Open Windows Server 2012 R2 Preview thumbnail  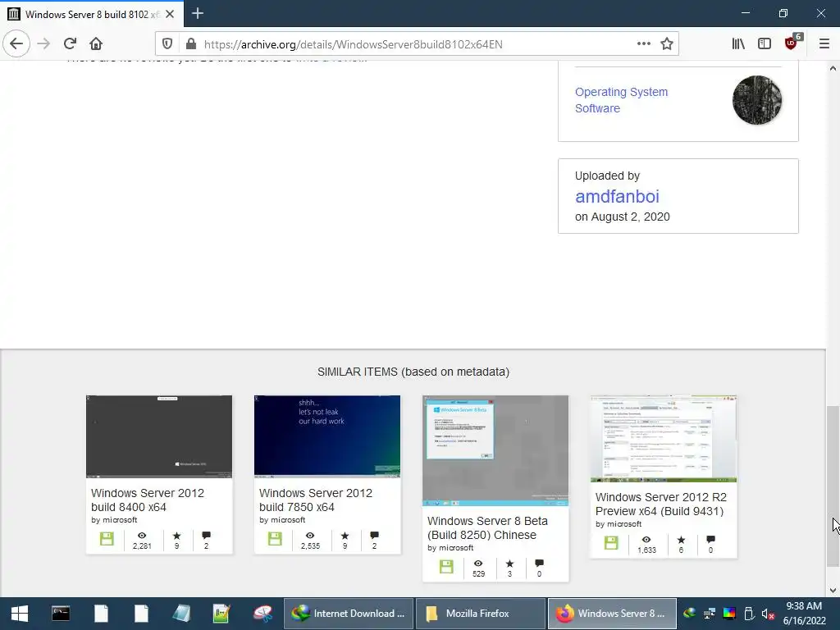coord(664,439)
